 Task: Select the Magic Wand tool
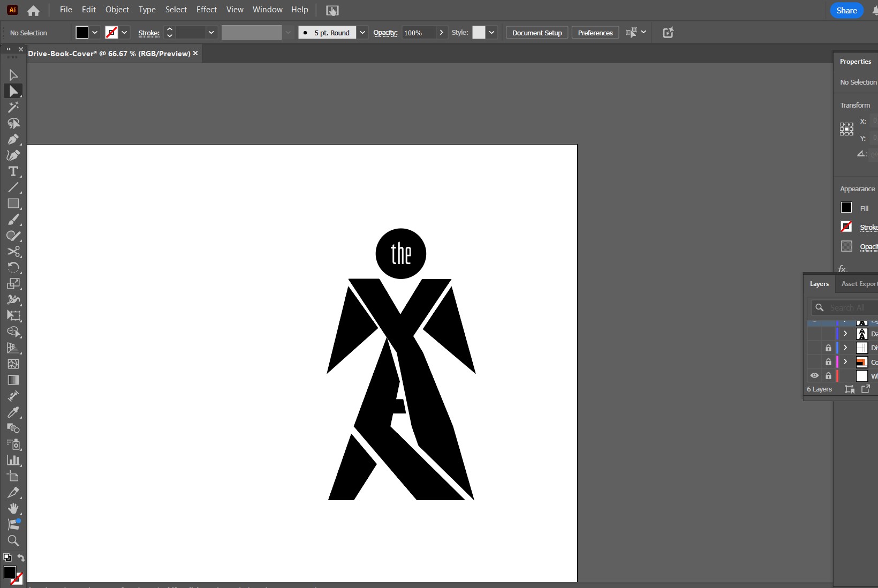[13, 107]
